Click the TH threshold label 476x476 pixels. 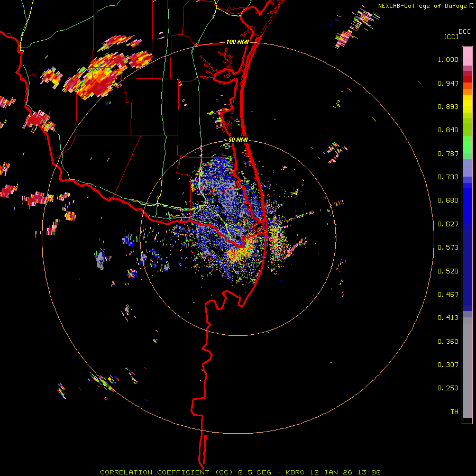tap(454, 412)
